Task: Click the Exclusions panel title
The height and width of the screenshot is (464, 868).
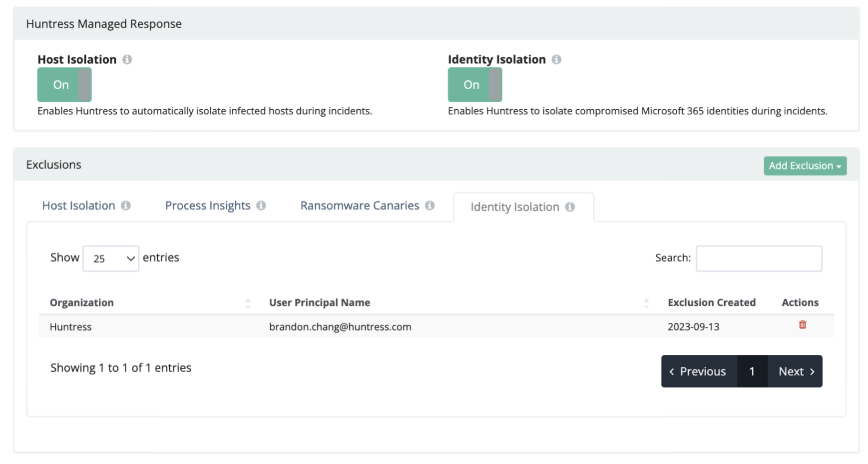Action: pyautogui.click(x=53, y=165)
